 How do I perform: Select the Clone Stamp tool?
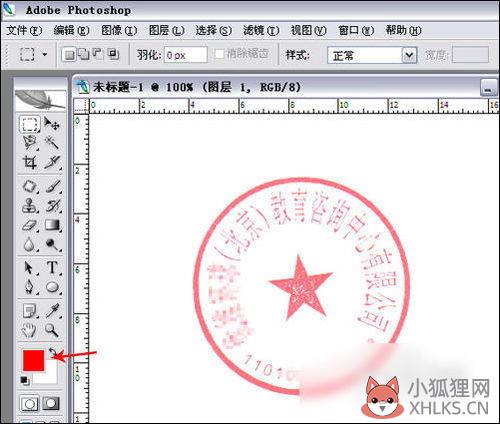(30, 205)
